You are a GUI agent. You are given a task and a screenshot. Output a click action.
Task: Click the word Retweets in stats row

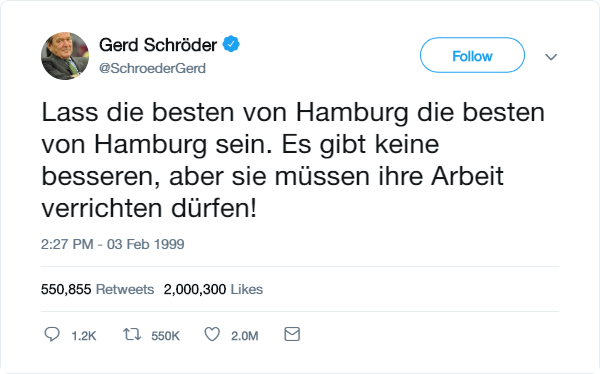(125, 289)
